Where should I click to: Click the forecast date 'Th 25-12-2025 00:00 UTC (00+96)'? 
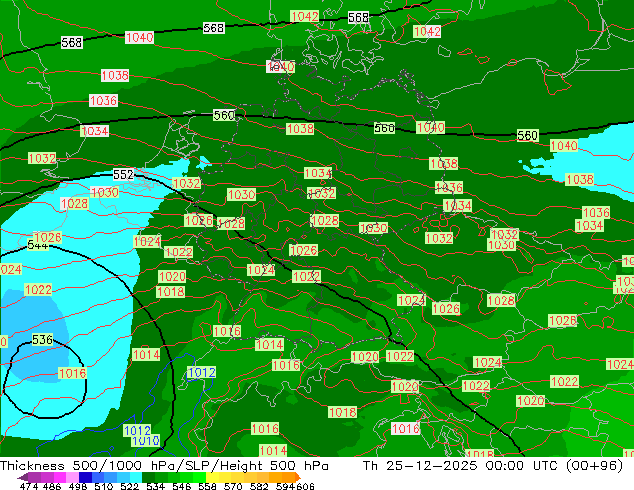point(492,465)
